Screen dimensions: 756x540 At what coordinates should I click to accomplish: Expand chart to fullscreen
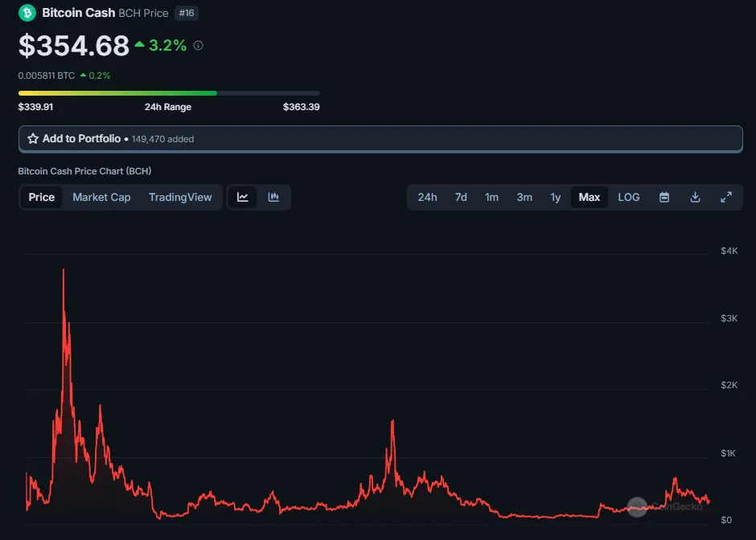coord(726,197)
